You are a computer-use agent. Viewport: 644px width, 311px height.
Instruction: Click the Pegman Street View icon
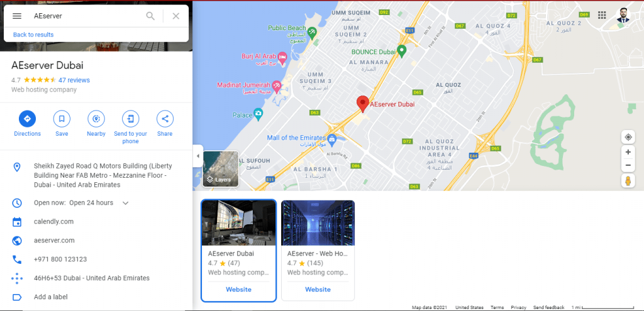point(628,181)
